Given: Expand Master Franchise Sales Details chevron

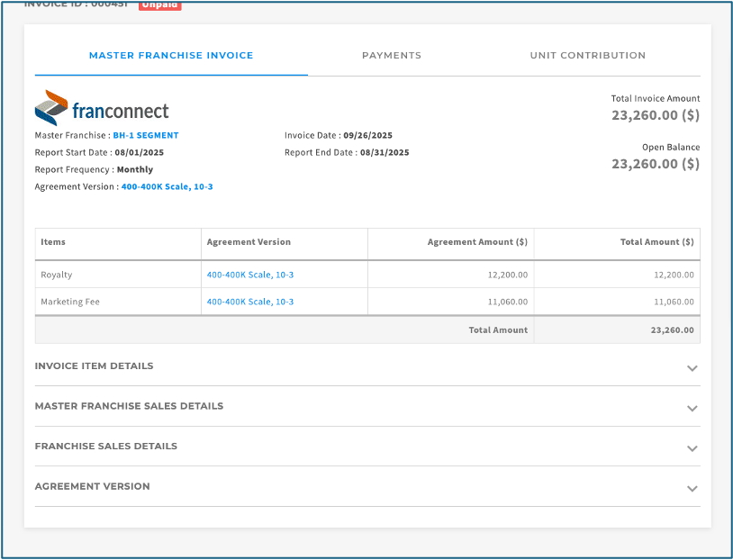Looking at the screenshot, I should point(692,408).
